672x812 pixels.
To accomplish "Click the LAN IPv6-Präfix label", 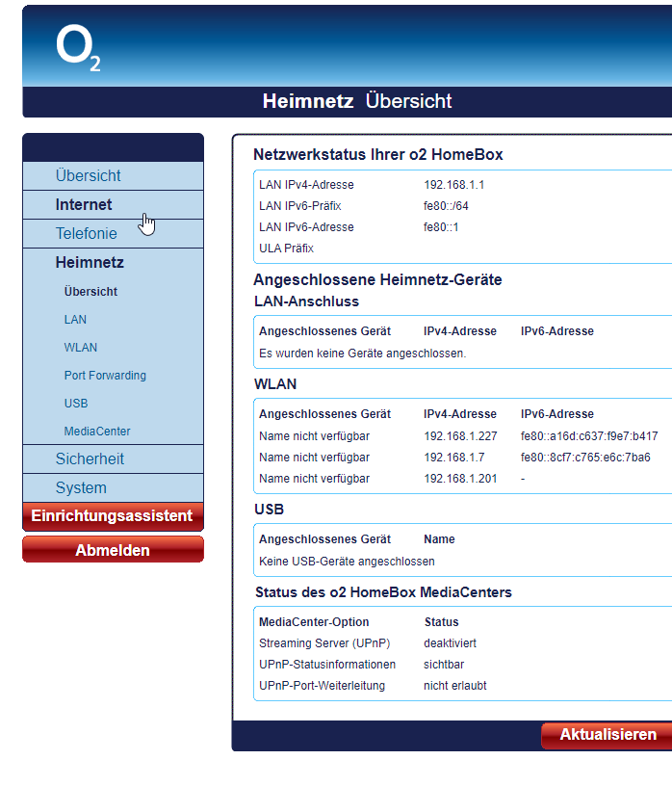I will click(300, 206).
